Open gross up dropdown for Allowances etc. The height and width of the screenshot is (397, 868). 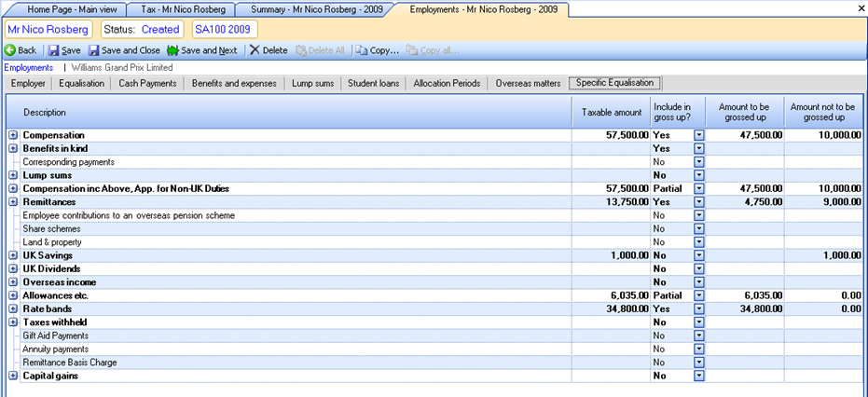pos(698,295)
